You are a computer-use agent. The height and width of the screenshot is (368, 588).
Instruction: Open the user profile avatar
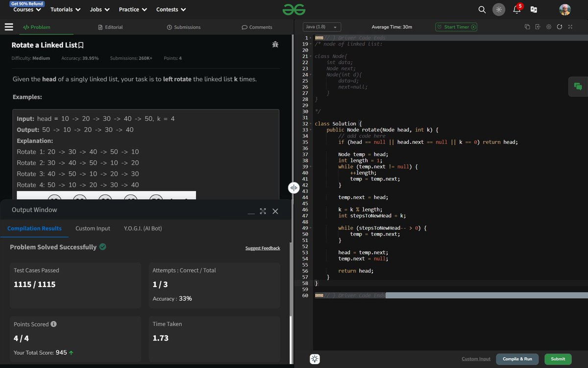[565, 9]
